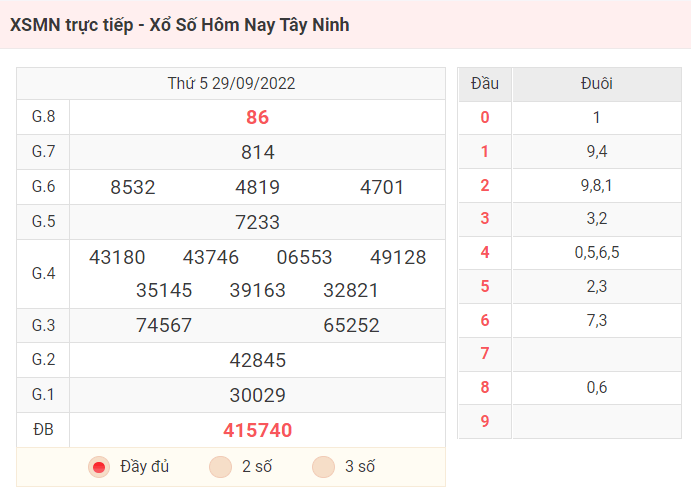
Task: Select the Đầy đủ radio button
Action: coord(99,467)
